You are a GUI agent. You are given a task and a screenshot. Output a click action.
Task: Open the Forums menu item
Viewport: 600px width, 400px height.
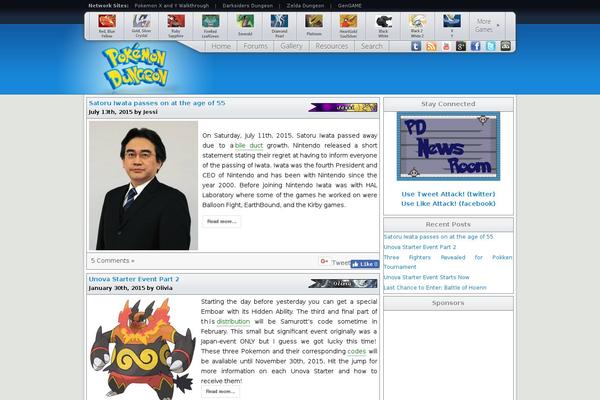click(255, 46)
